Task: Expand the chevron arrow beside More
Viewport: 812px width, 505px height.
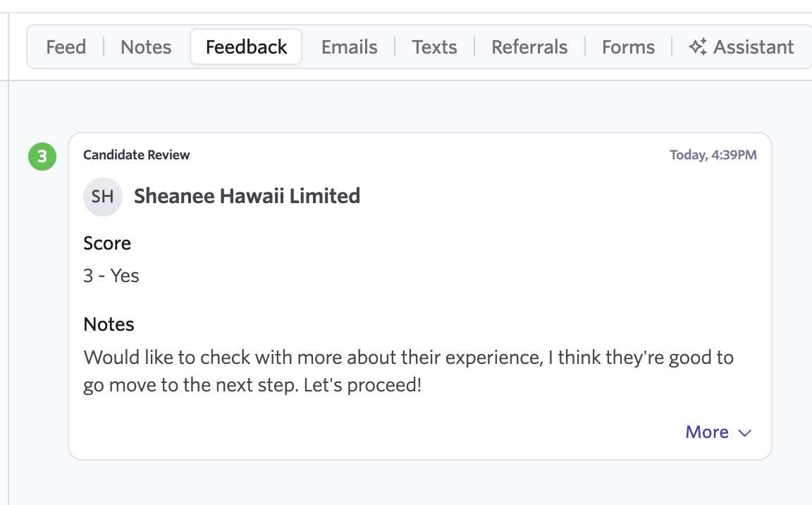Action: coord(745,432)
